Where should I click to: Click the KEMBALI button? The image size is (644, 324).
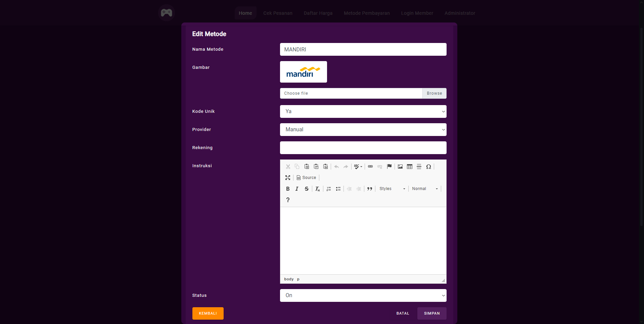(208, 313)
